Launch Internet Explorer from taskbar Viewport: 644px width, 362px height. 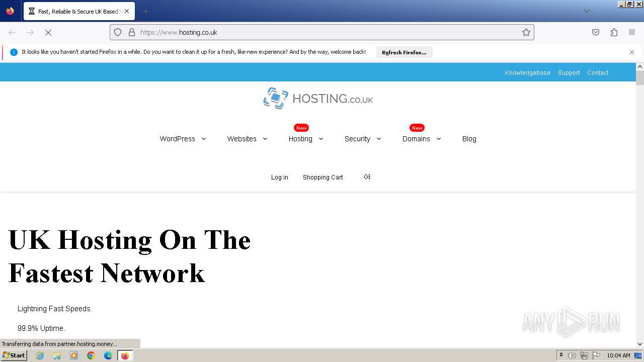[40, 355]
